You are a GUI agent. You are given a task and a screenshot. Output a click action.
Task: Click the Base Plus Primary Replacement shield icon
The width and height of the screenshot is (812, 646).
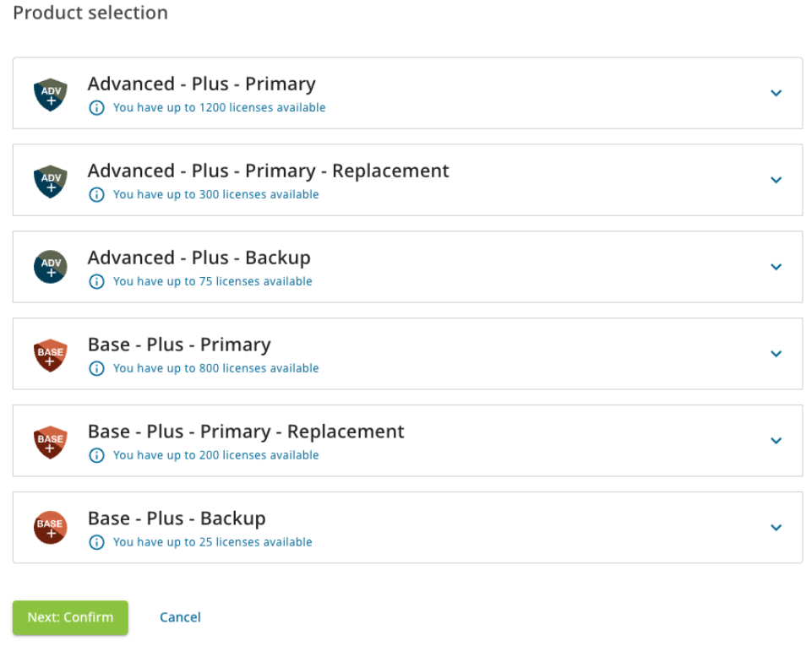click(x=50, y=442)
